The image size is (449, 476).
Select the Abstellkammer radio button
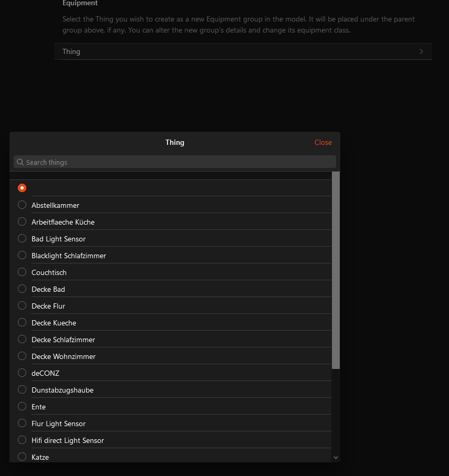point(22,205)
